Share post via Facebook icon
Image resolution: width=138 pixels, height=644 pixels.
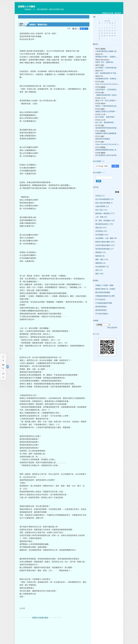click(x=73, y=29)
